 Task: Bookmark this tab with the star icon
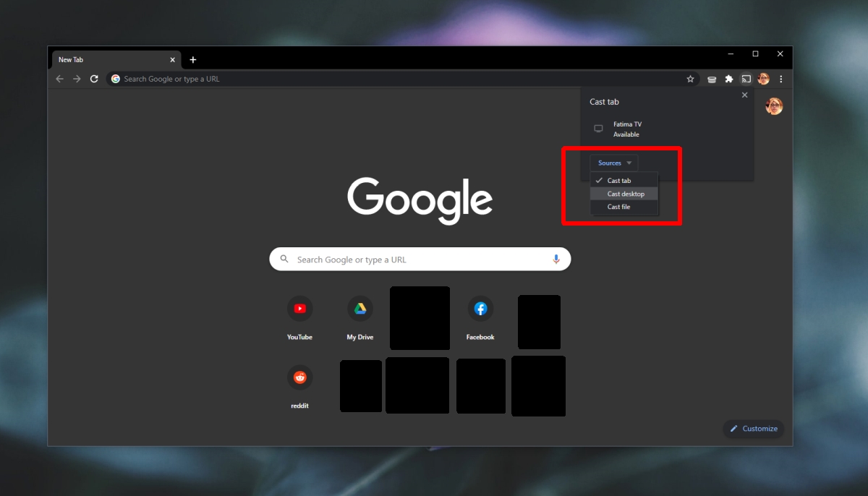pos(690,79)
